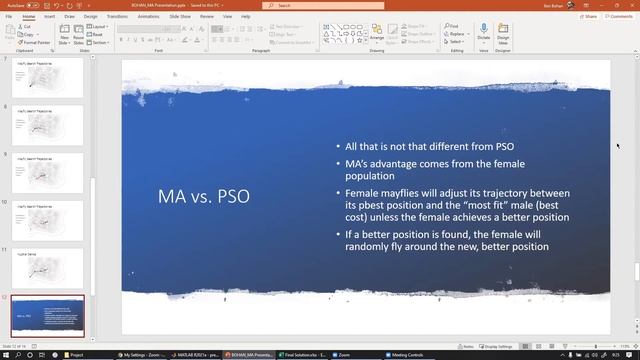Open the Transitions tab
640x360 pixels.
[117, 16]
